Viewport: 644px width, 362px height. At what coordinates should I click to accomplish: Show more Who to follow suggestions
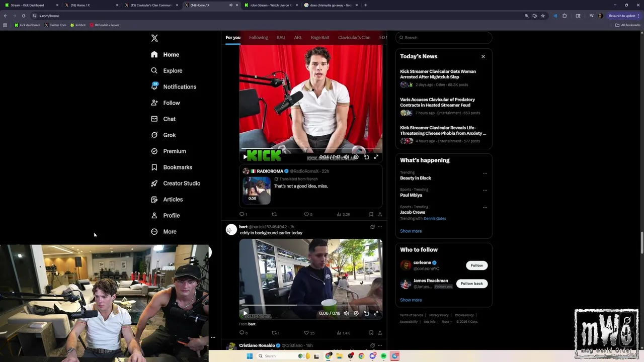(411, 300)
